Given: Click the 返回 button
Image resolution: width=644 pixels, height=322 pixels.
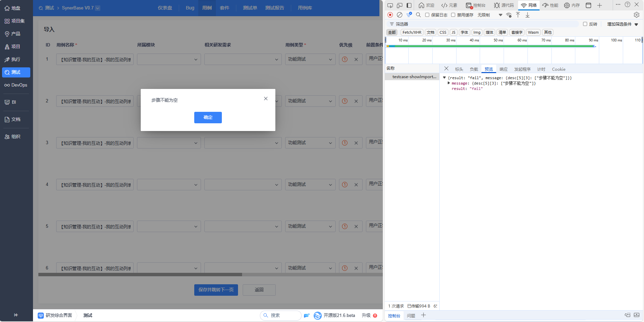Looking at the screenshot, I should (259, 290).
